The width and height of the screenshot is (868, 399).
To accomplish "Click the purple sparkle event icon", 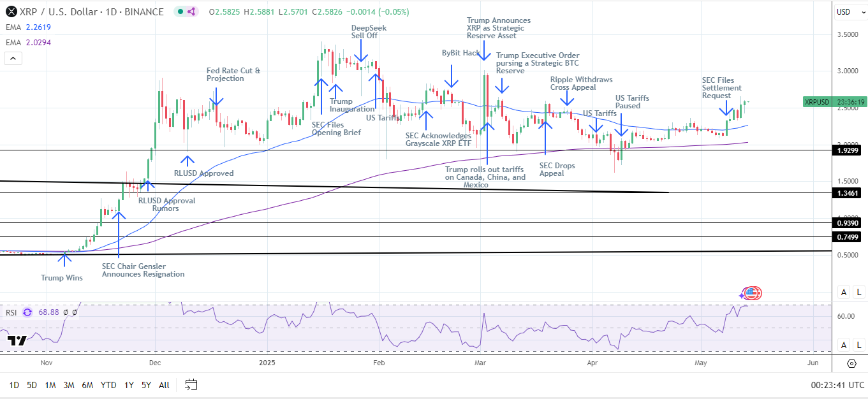I will click(x=742, y=294).
